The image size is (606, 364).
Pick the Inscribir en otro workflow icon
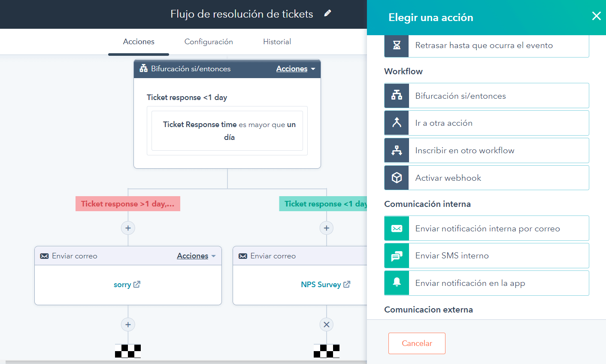(397, 150)
